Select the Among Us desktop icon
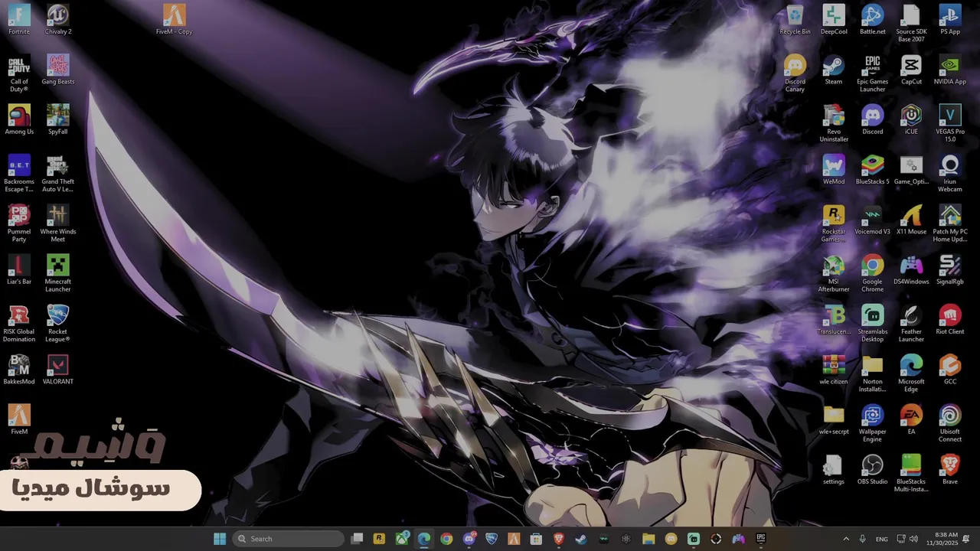The image size is (980, 551). click(x=19, y=119)
